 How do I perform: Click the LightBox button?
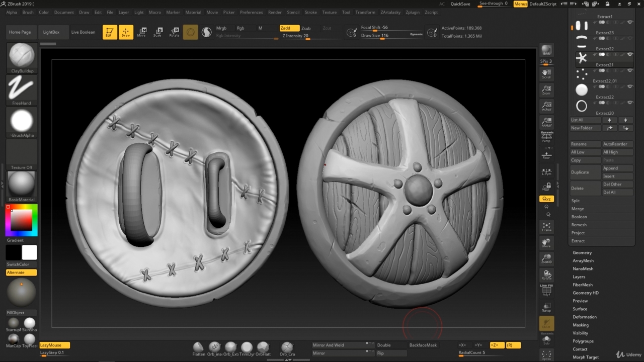(x=51, y=32)
